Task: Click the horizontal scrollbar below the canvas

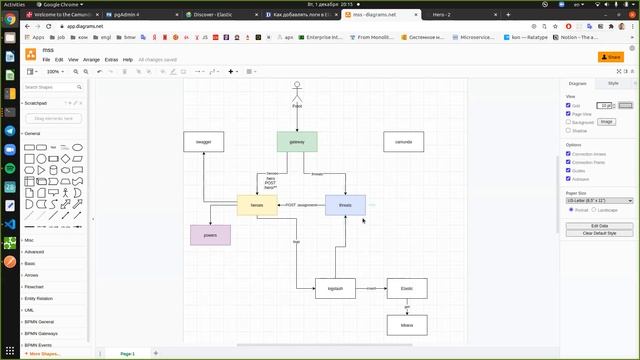Action: click(324, 345)
